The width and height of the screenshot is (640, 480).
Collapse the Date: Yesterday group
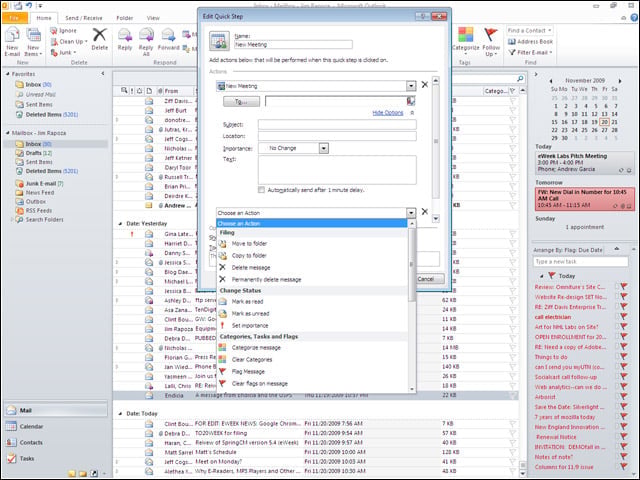point(120,224)
